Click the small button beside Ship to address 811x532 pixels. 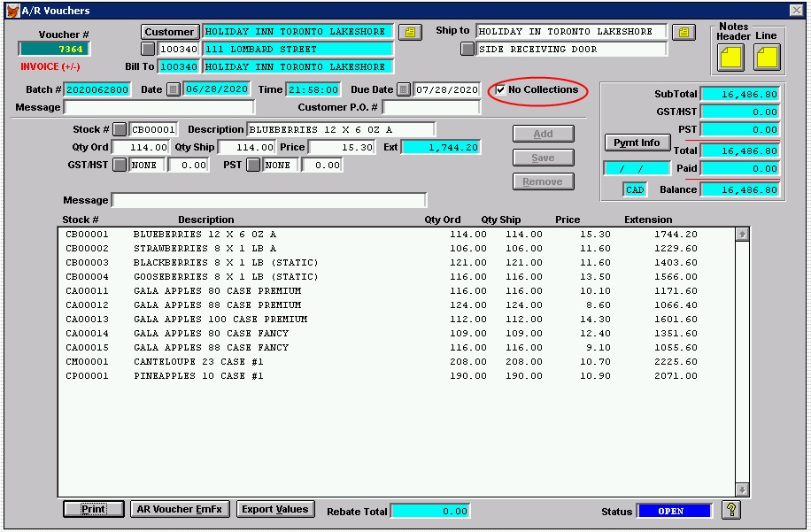point(467,50)
